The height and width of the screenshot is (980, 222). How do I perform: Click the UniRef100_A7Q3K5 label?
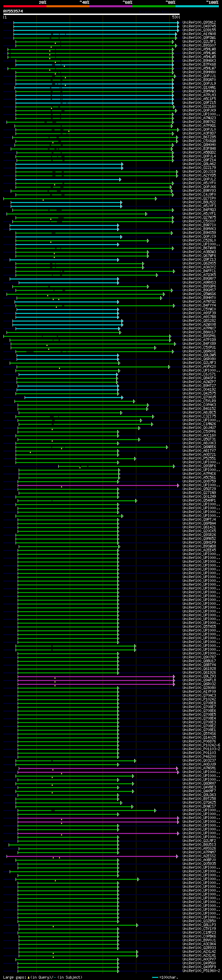point(199,275)
